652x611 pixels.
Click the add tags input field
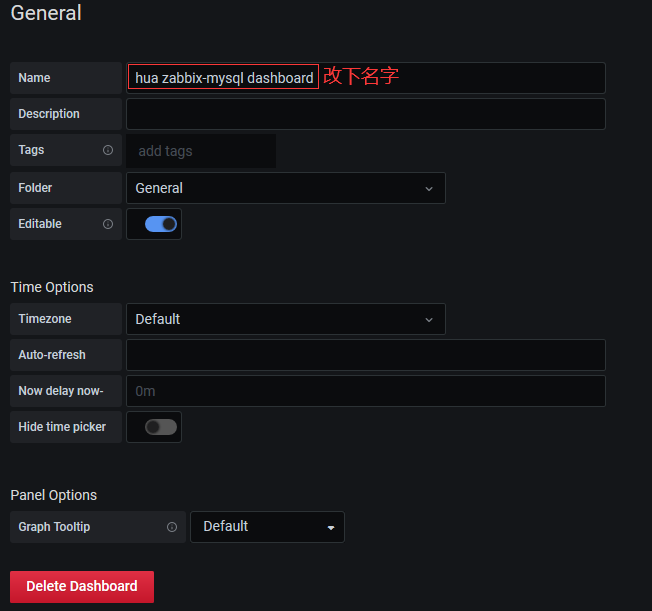201,151
